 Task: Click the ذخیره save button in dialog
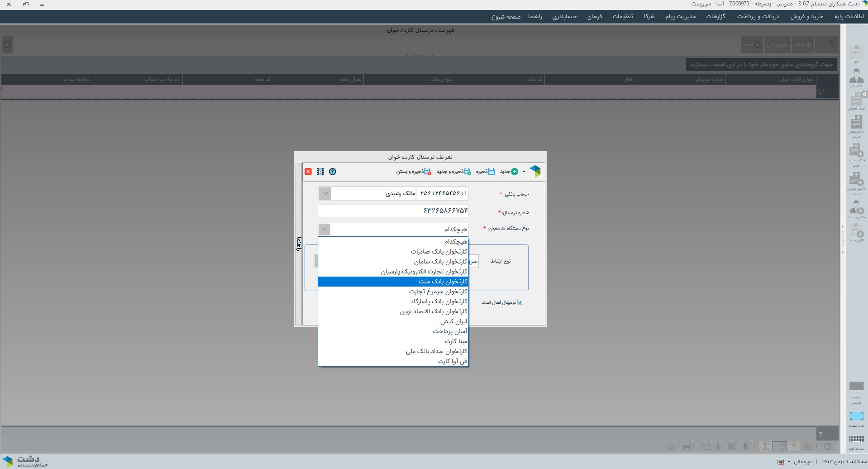(x=486, y=172)
